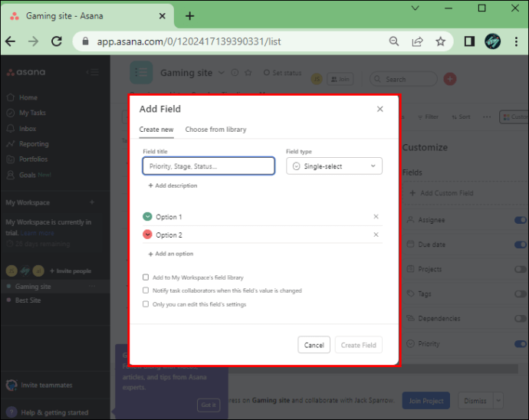Screen dimensions: 529x420
Task: Toggle the browser side panel icon
Action: 469,41
